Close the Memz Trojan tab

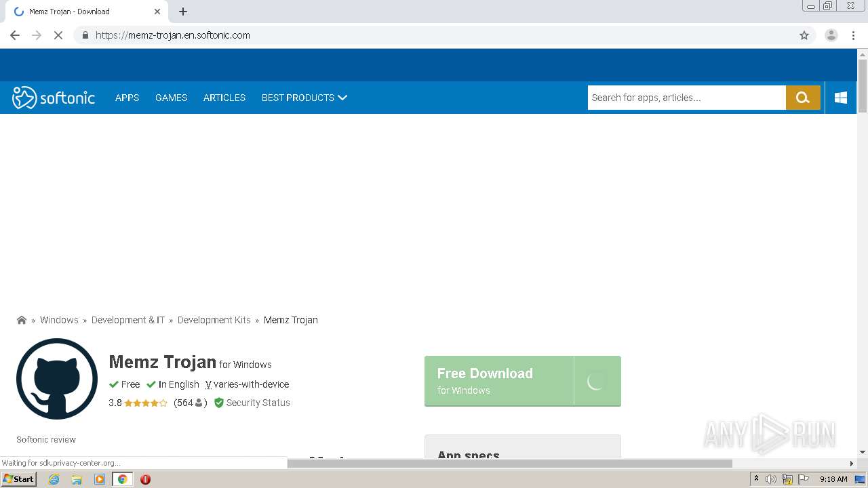[x=157, y=12]
